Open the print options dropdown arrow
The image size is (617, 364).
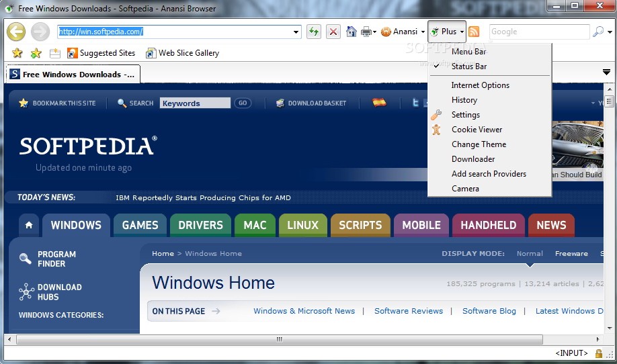[x=374, y=32]
